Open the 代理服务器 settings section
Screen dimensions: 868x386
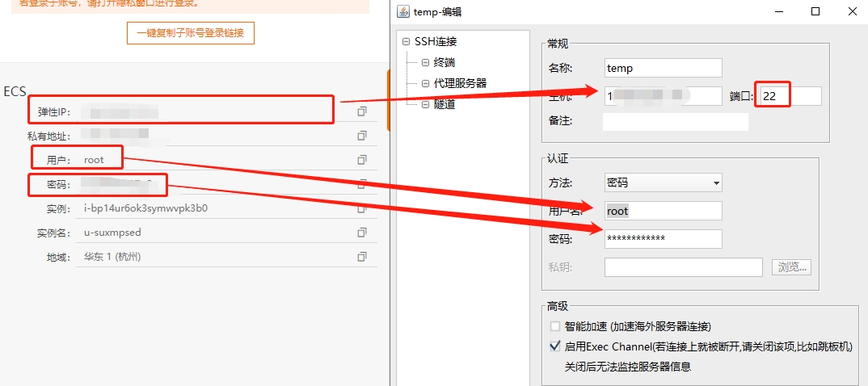pos(459,83)
